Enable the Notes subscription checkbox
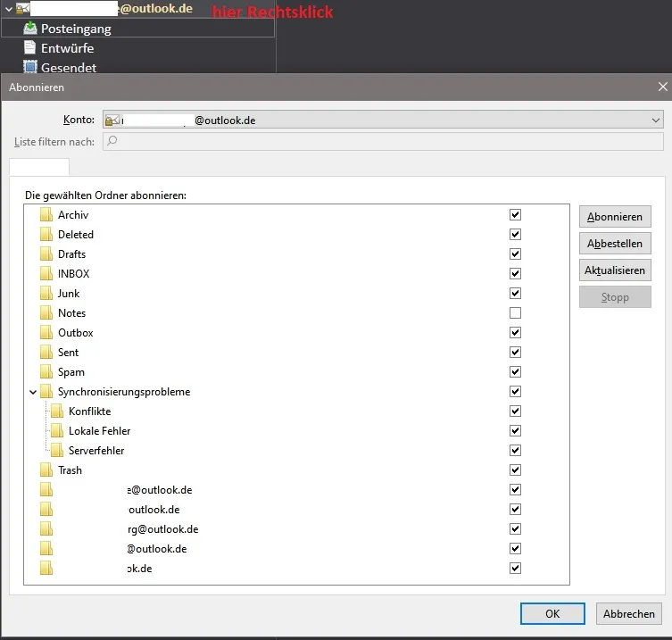Image resolution: width=672 pixels, height=640 pixels. [515, 313]
